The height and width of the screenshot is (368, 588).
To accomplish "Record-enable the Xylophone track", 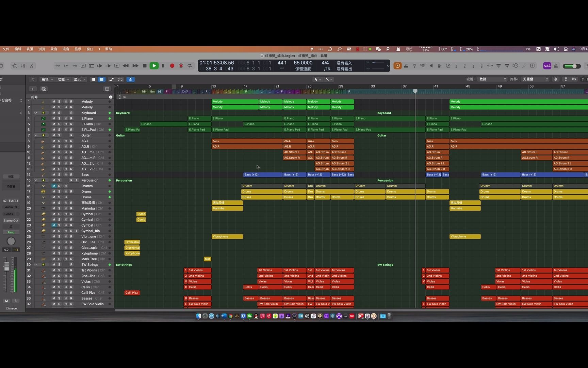I will 71,254.
